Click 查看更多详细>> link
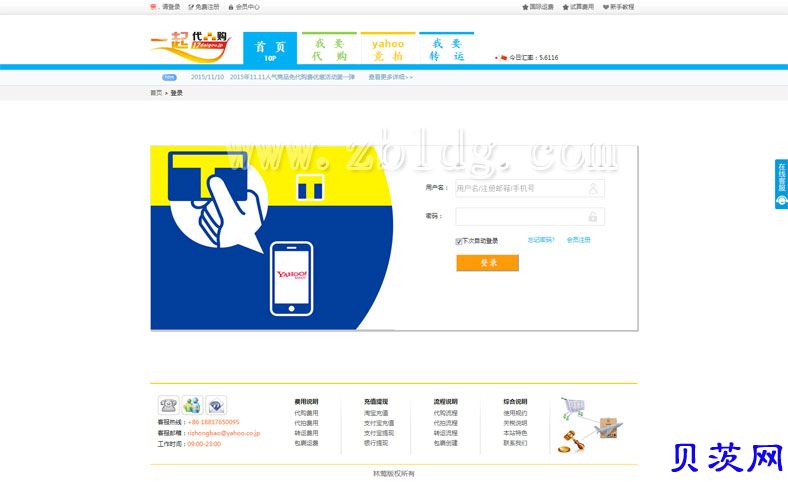This screenshot has width=788, height=482. (x=390, y=77)
